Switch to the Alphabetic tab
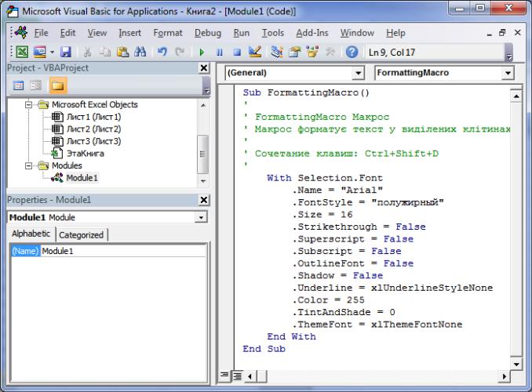Viewport: 532px width, 392px height. 31,234
